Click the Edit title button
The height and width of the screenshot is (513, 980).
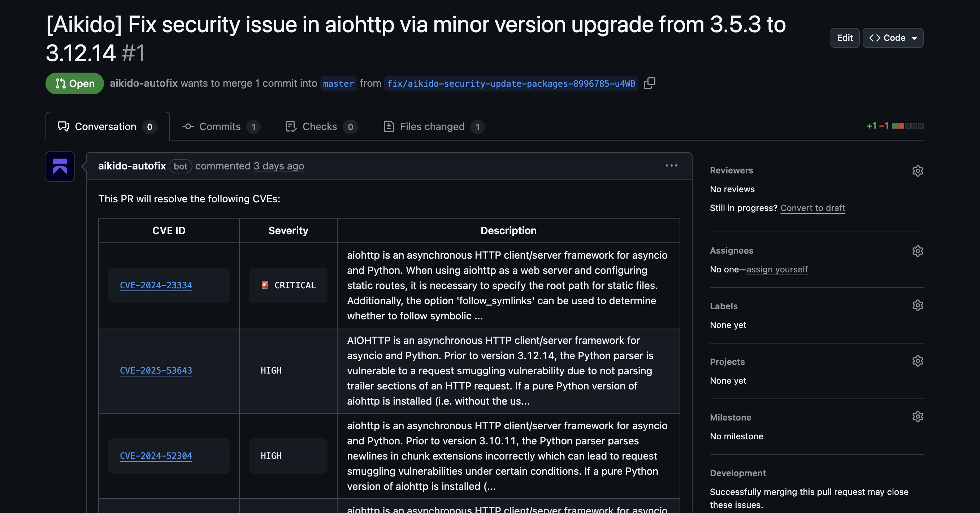(x=845, y=38)
